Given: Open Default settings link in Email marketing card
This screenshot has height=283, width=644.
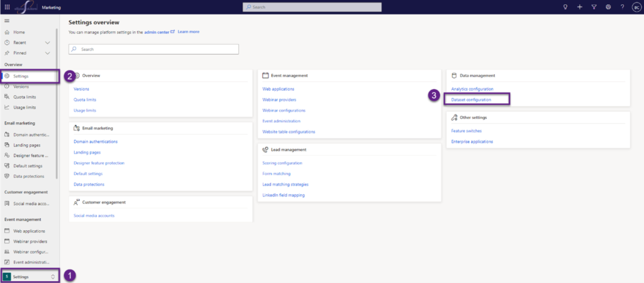Looking at the screenshot, I should (x=88, y=174).
